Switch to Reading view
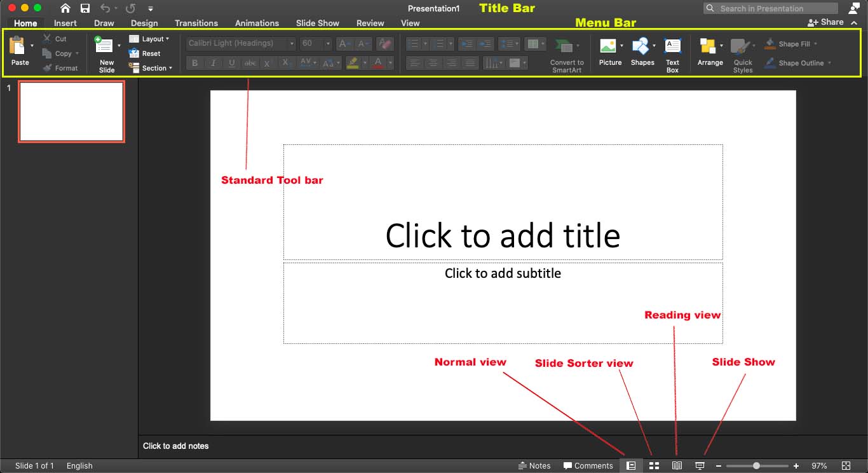Viewport: 868px width, 473px height. click(677, 465)
